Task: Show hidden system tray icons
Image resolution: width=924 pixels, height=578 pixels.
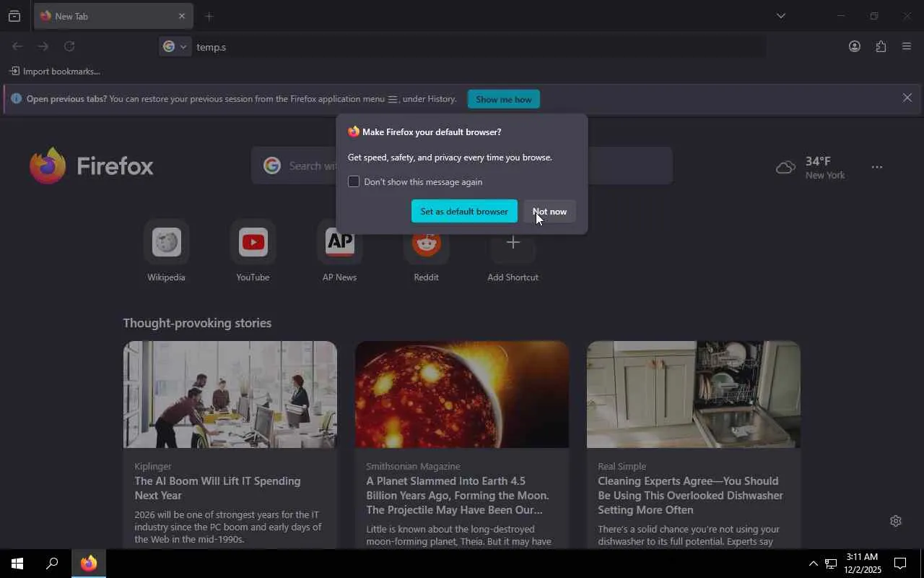Action: (813, 564)
